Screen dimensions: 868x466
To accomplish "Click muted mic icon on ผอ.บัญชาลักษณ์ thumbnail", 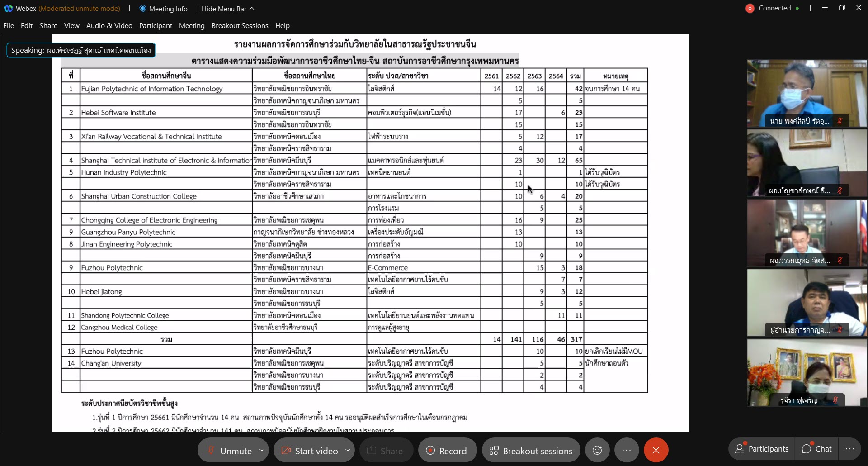I will pos(840,190).
